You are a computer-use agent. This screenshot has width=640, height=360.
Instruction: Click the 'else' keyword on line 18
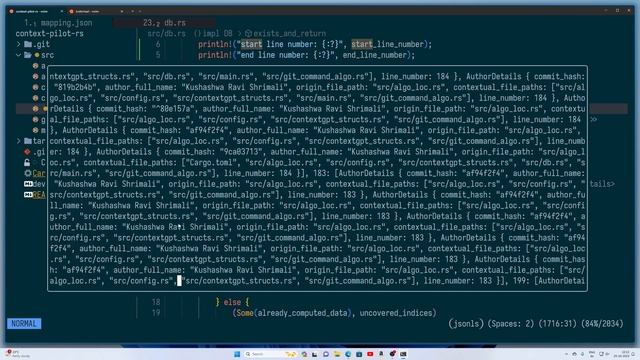[x=232, y=302]
